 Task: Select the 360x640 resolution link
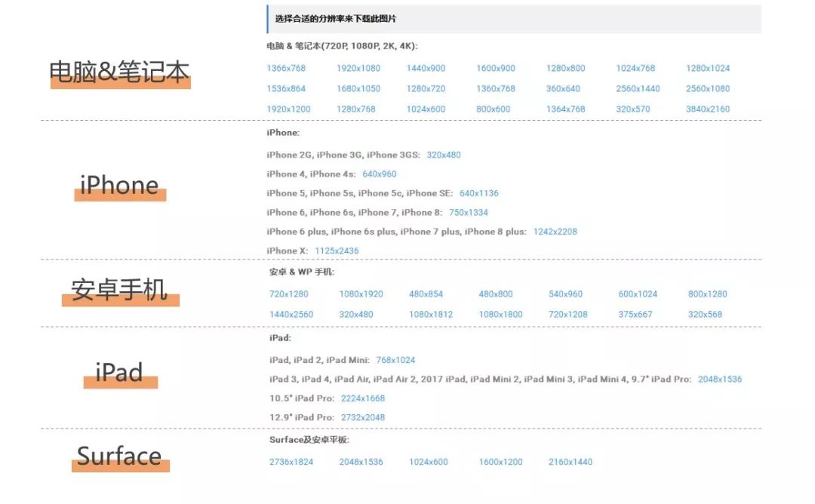coord(563,88)
